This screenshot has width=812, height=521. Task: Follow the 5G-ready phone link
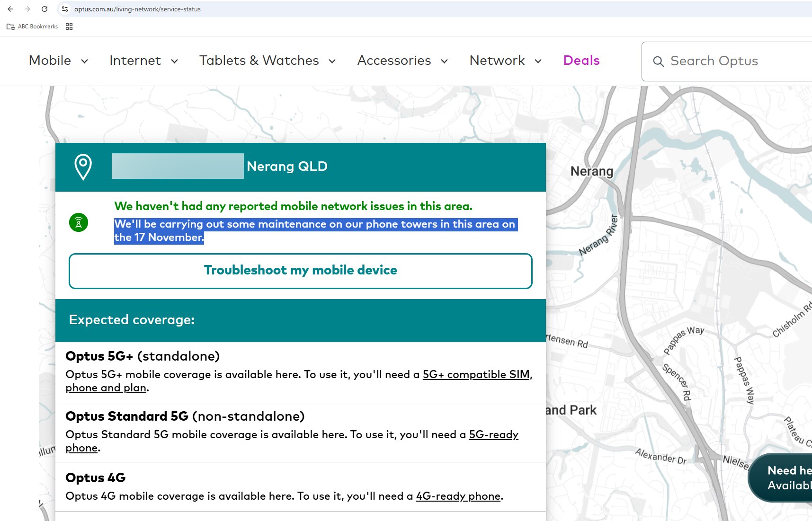(x=493, y=434)
